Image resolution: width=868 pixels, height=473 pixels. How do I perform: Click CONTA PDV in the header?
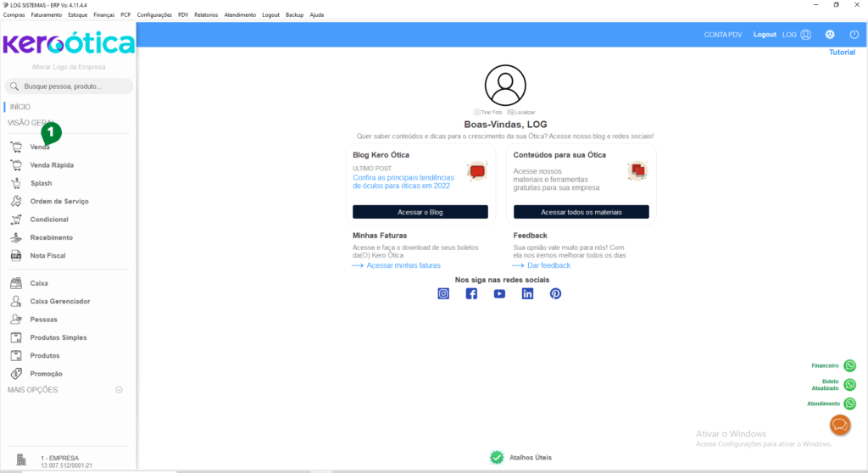723,35
